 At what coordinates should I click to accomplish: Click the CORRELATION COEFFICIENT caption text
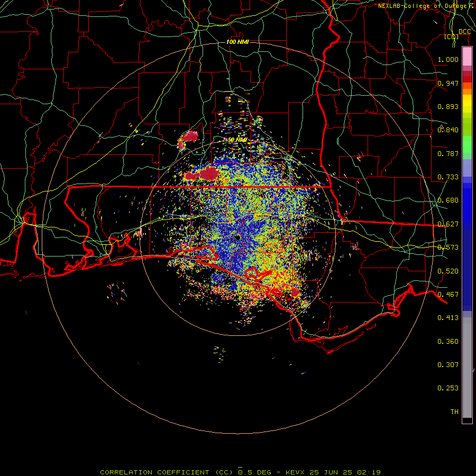pos(154,472)
